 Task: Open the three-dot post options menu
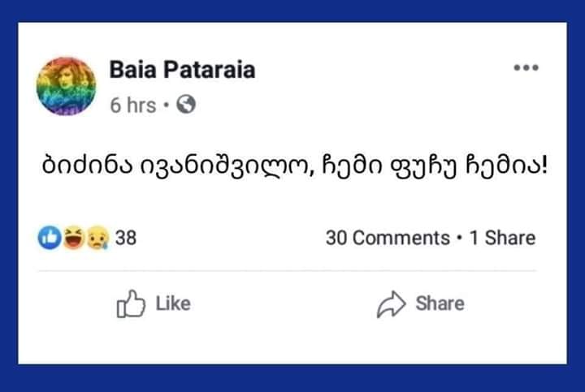(x=526, y=67)
